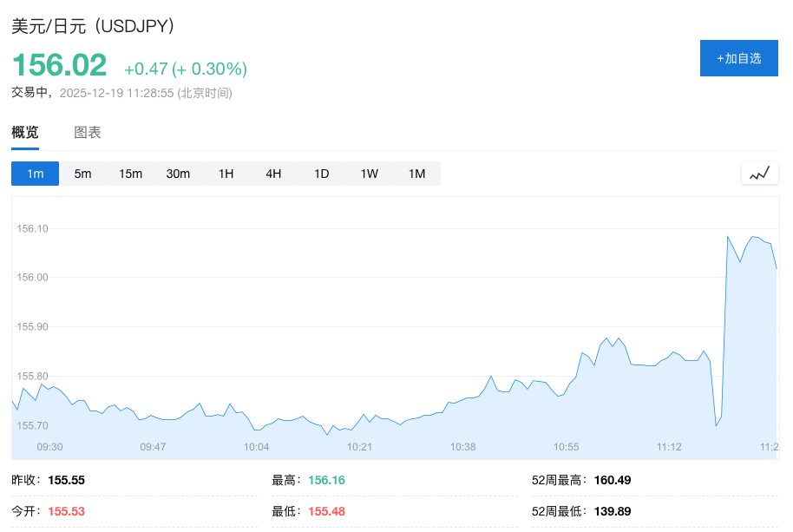Click the price spike near 11:20 on chart
Image resolution: width=793 pixels, height=532 pixels.
click(x=727, y=237)
